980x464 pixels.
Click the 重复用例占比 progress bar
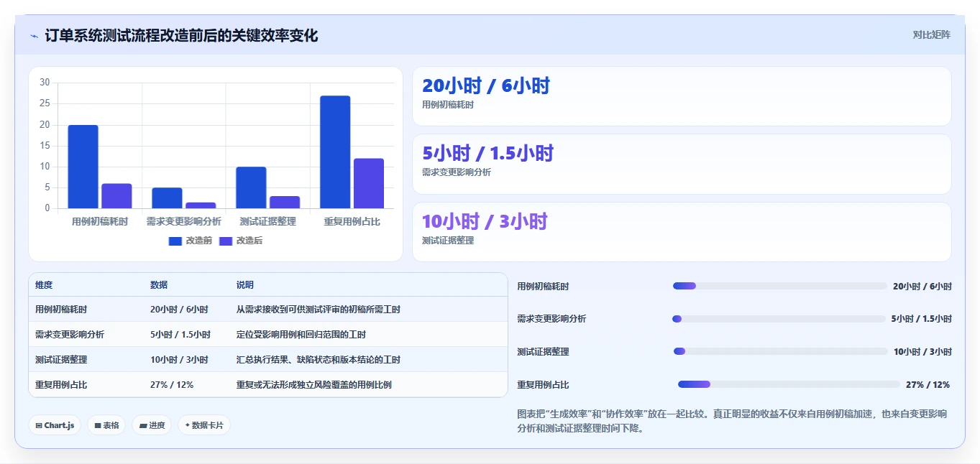coord(789,384)
